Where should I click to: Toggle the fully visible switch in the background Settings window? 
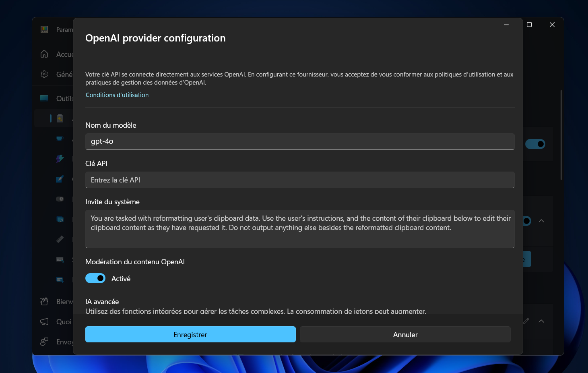point(535,144)
